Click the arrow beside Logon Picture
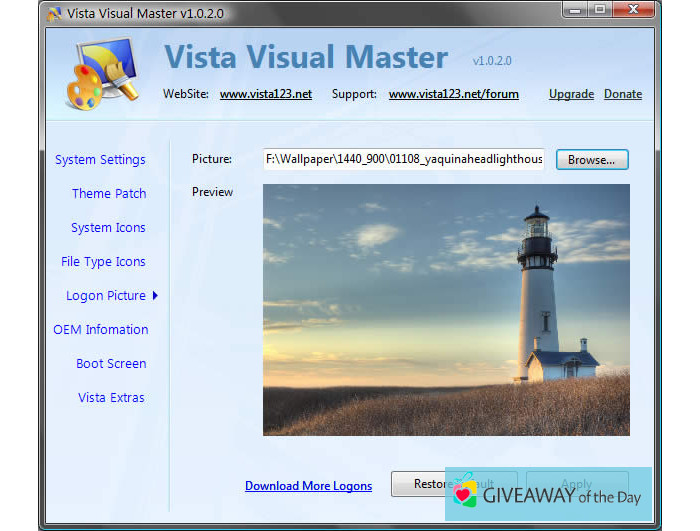 pos(155,296)
